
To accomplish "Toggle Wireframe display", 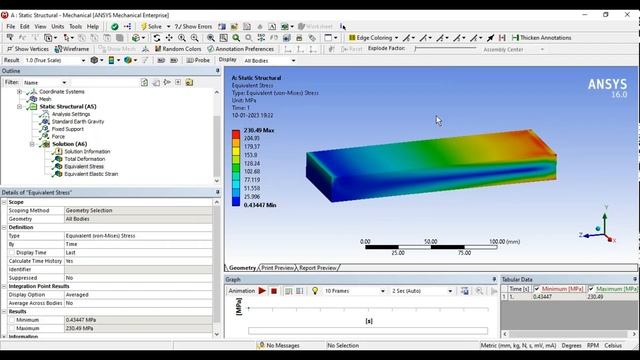I will 72,49.
